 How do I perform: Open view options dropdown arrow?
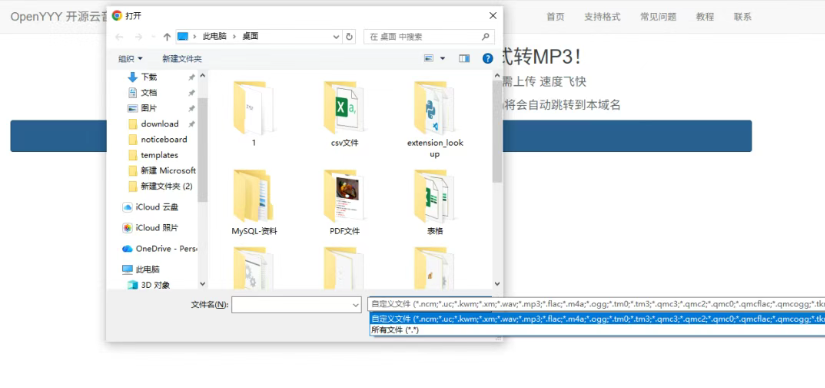442,58
